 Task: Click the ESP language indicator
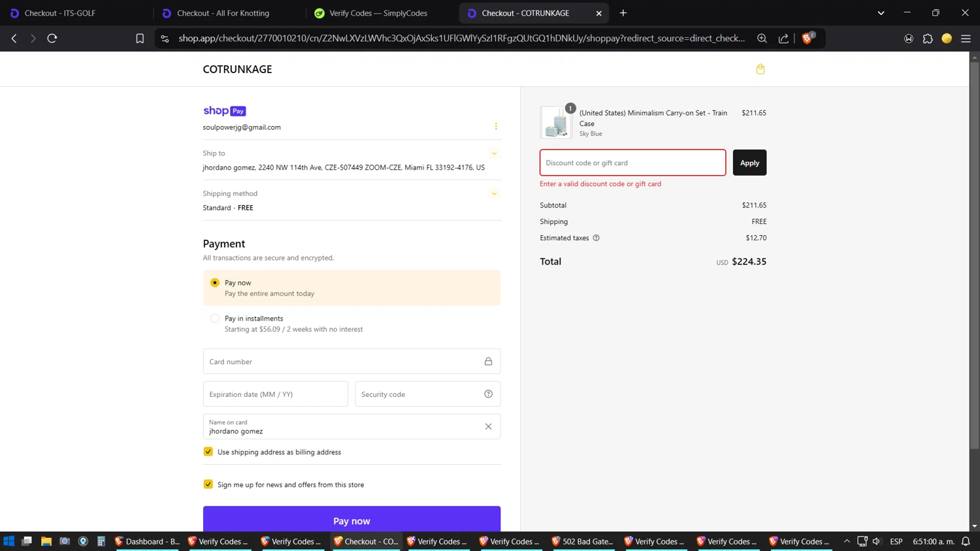(x=896, y=541)
